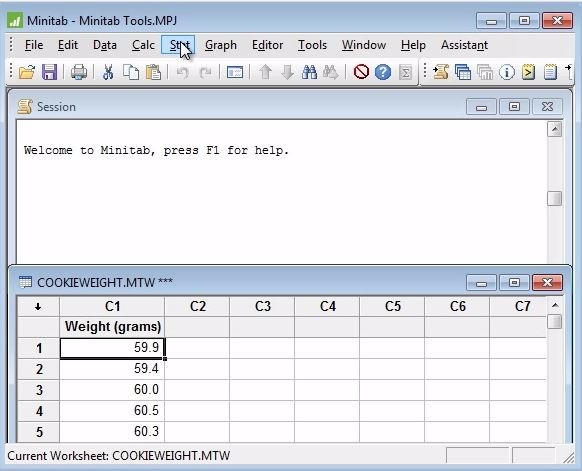Select the C2 column header
Viewport: 582px width, 471px height.
tap(197, 307)
